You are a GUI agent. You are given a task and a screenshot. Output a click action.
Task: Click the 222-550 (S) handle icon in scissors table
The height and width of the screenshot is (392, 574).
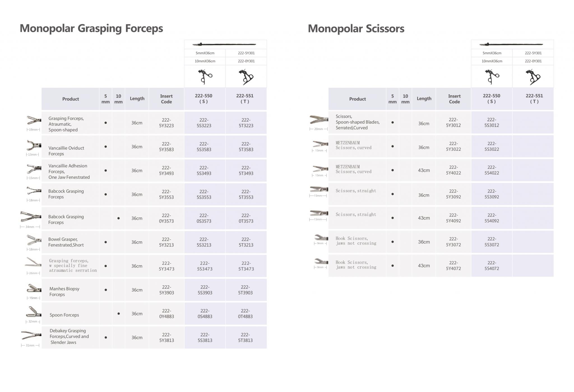(x=492, y=76)
